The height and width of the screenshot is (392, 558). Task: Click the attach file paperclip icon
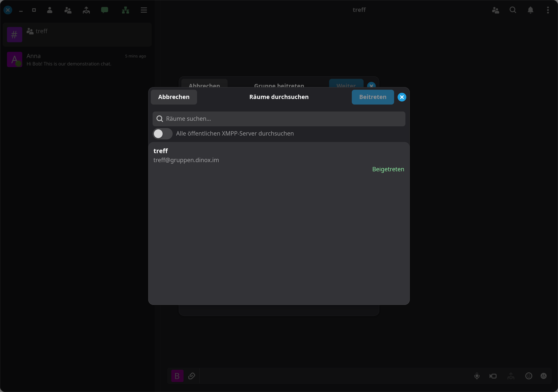click(x=192, y=376)
